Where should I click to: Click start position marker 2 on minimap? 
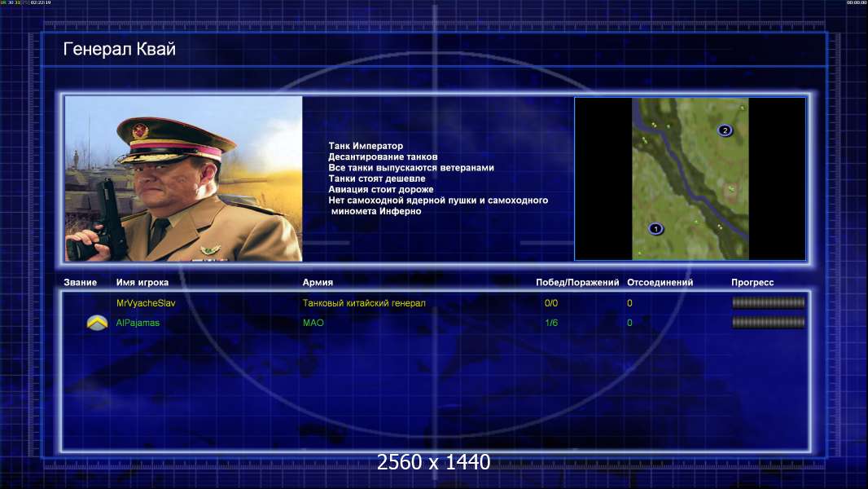726,130
